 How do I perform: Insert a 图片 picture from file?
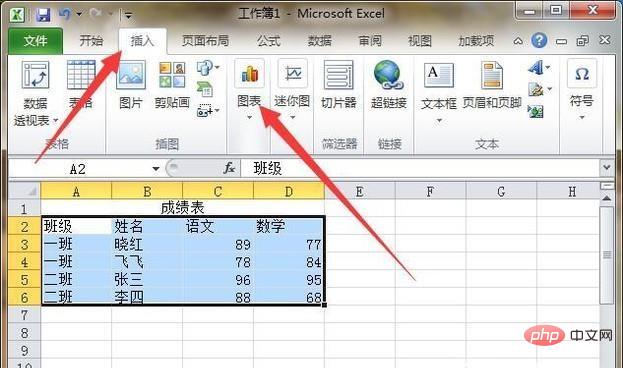click(131, 85)
